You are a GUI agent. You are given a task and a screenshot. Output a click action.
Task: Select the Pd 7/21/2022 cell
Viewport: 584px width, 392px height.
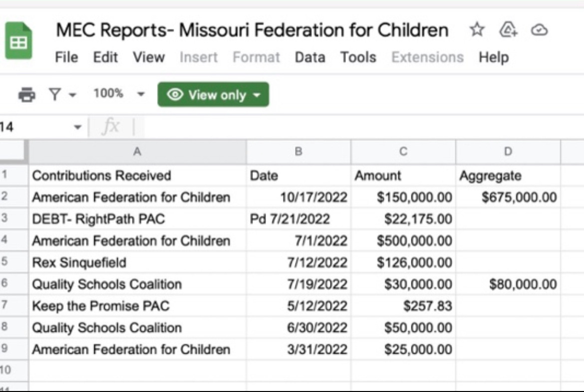(x=298, y=219)
